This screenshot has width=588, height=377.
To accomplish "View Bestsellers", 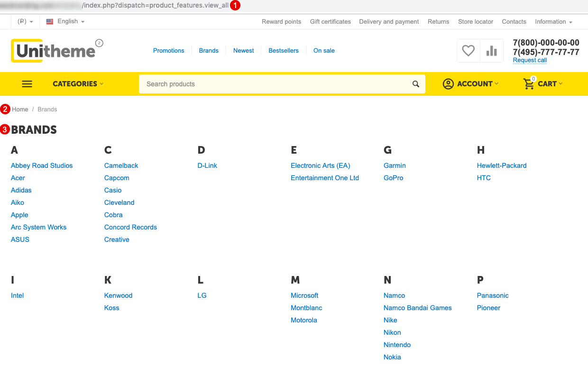I will tap(284, 51).
